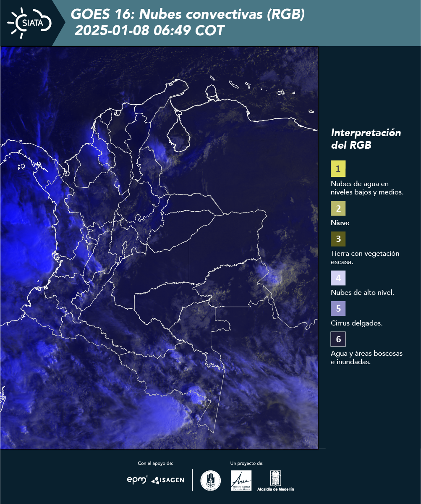Select the khaki legend swatch numbered 2
Viewport: 421px width, 504px height.
(x=338, y=208)
